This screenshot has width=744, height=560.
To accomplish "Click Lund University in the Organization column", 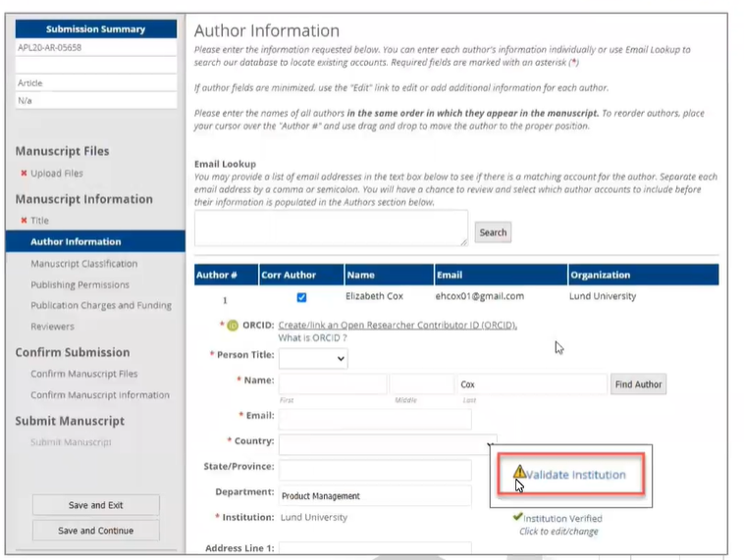I will [603, 296].
